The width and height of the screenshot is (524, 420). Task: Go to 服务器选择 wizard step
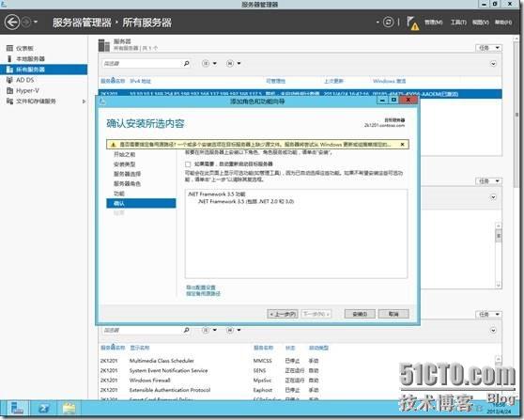tap(128, 174)
